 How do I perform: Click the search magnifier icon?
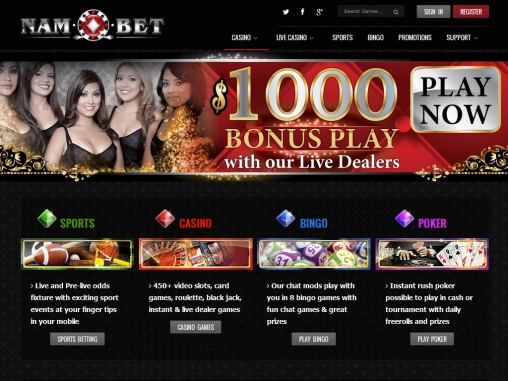(x=396, y=12)
